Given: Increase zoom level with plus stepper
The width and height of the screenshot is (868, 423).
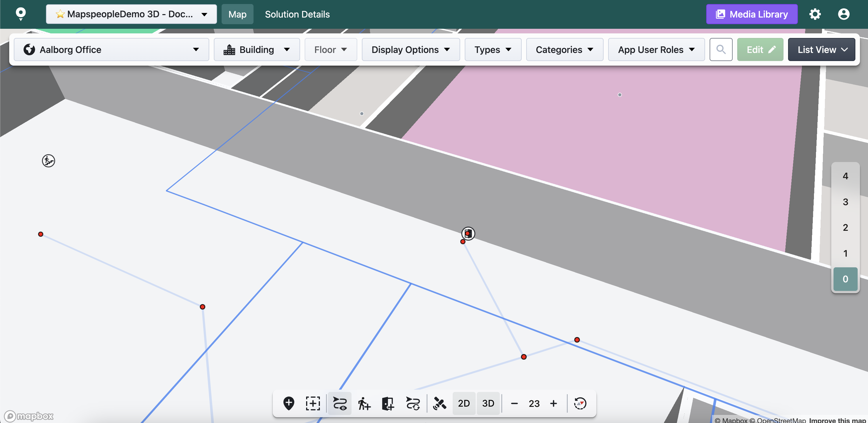Looking at the screenshot, I should 553,403.
